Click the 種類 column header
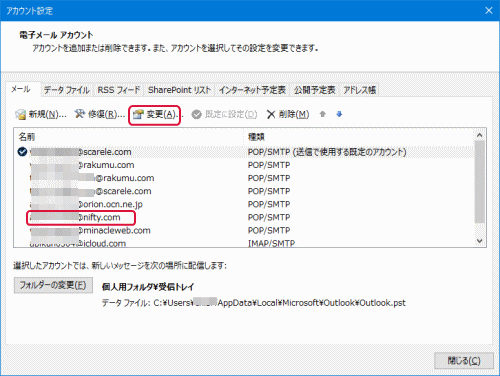500x376 pixels. (x=359, y=137)
